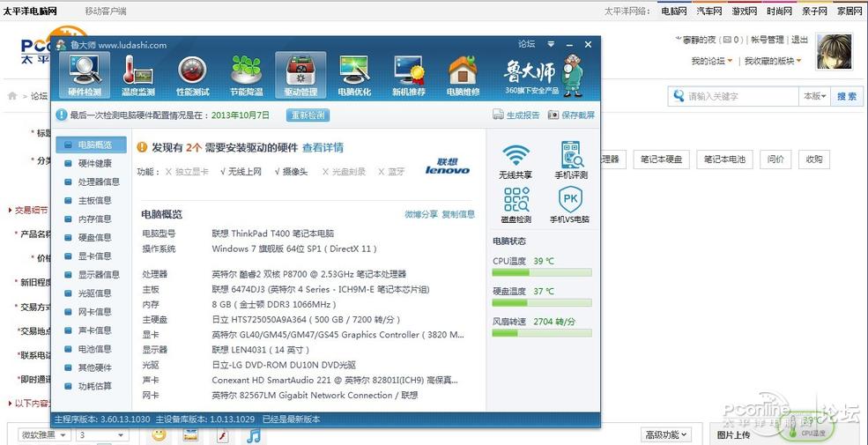Click the music note icon in editor toolbar
868x445 pixels.
[x=253, y=435]
